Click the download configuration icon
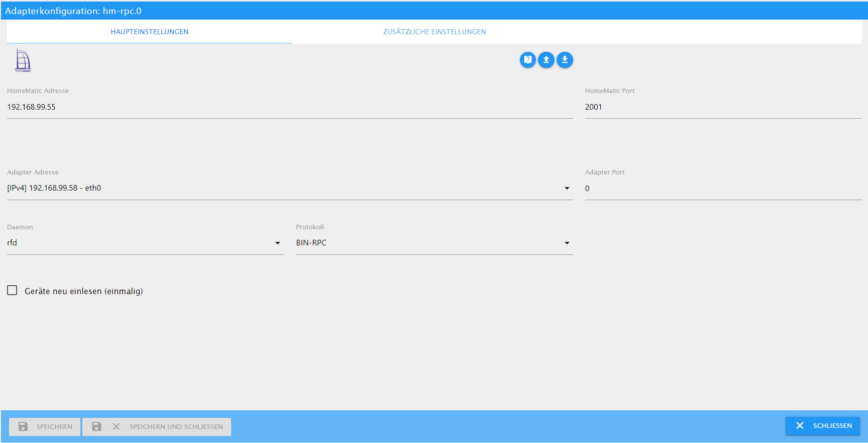This screenshot has height=443, width=868. (565, 60)
